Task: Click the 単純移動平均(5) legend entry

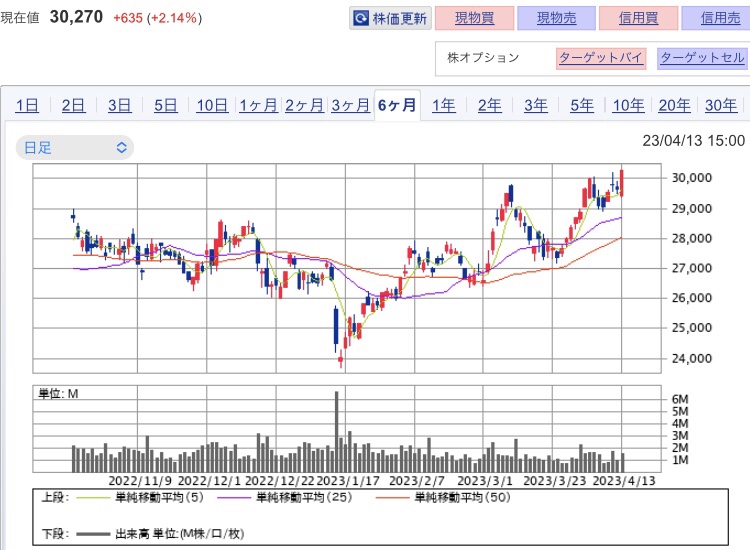Action: (x=140, y=497)
